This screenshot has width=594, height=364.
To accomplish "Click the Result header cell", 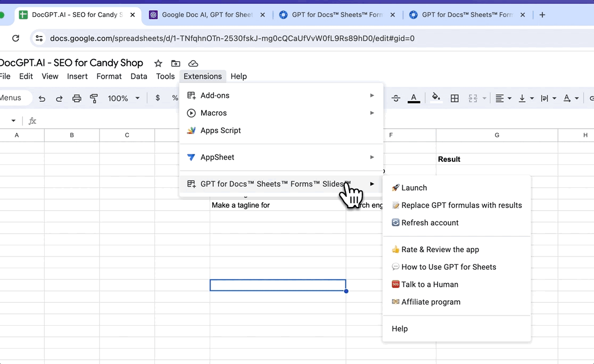I will click(497, 159).
